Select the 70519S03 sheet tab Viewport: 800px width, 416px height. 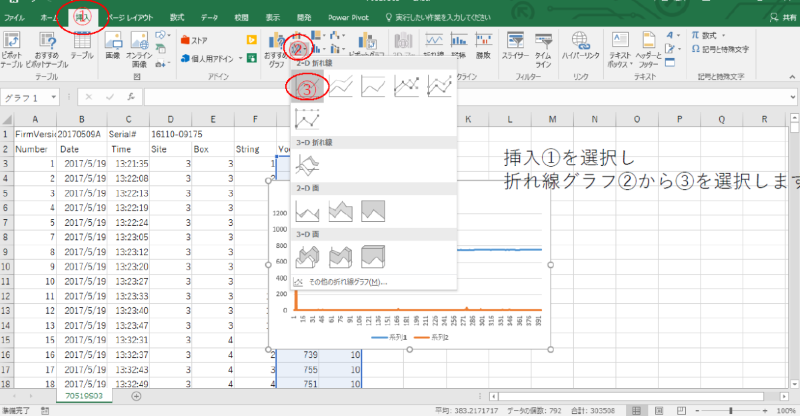click(x=83, y=396)
